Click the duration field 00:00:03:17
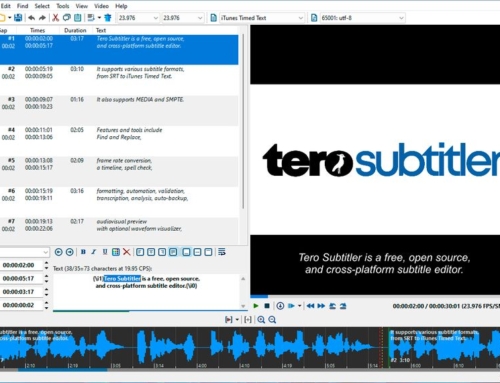The width and height of the screenshot is (500, 383). [21, 292]
